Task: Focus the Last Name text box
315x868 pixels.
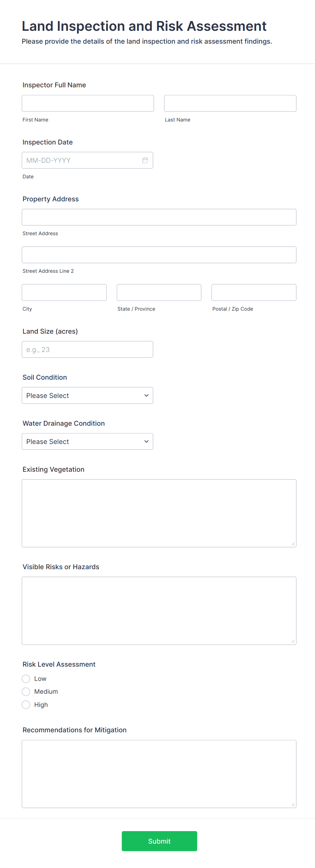Action: [x=230, y=104]
